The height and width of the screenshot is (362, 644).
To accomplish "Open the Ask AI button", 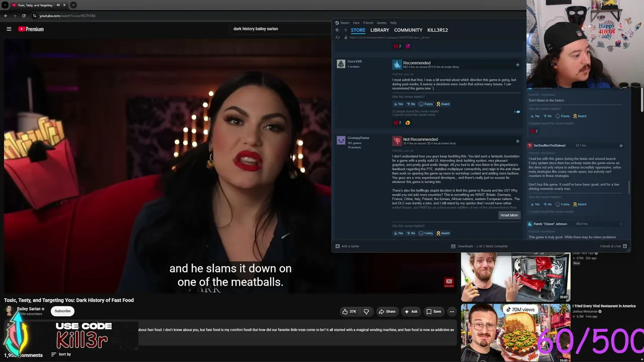I will click(411, 312).
